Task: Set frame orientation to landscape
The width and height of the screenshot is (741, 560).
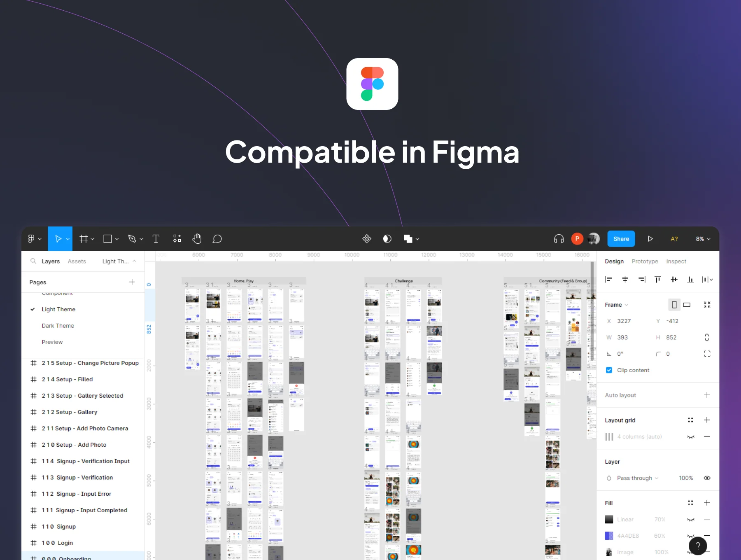Action: coord(687,305)
